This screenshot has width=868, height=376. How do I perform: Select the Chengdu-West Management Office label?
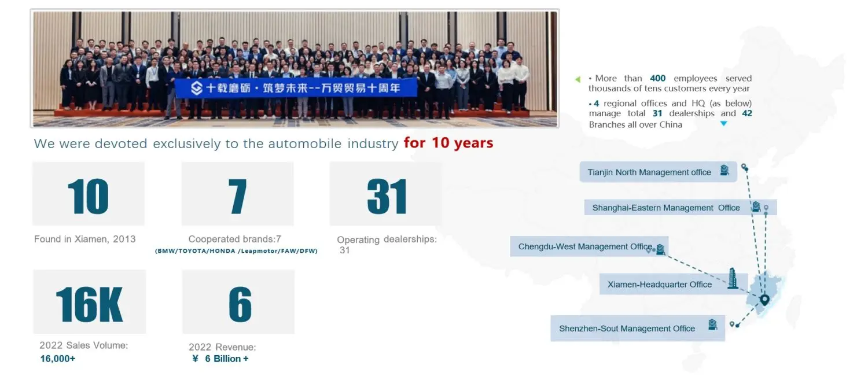click(x=589, y=246)
